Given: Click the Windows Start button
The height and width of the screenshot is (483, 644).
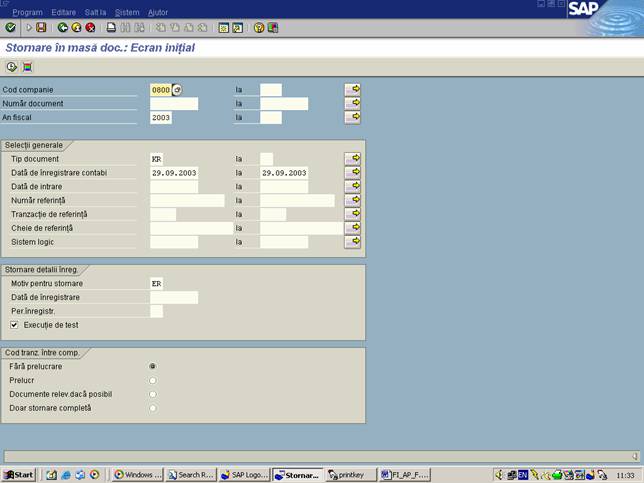Looking at the screenshot, I should tap(18, 474).
